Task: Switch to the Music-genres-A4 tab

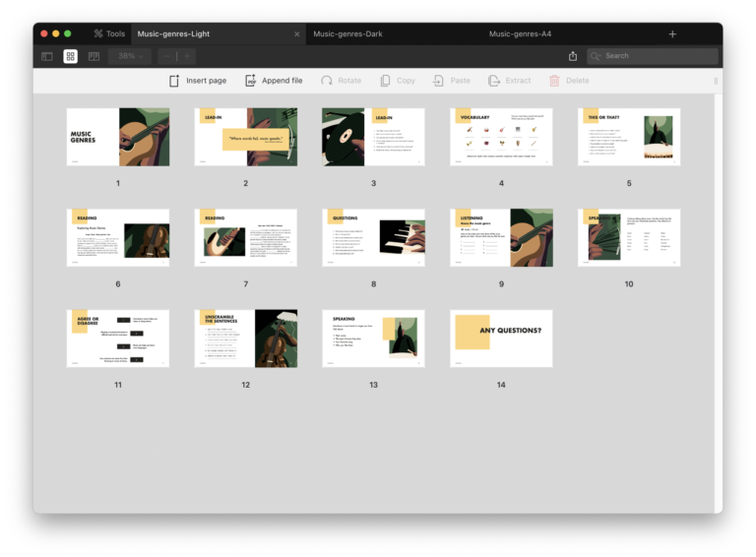Action: (520, 33)
